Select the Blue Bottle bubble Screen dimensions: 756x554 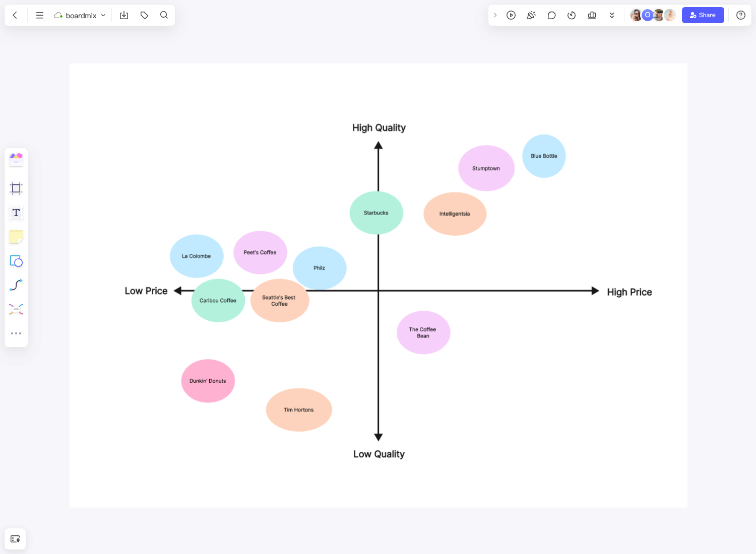tap(544, 156)
